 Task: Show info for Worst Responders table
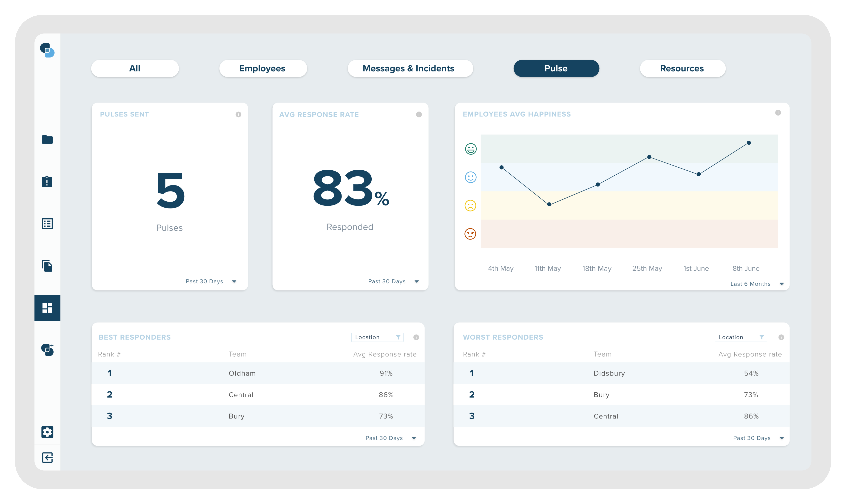tap(781, 337)
